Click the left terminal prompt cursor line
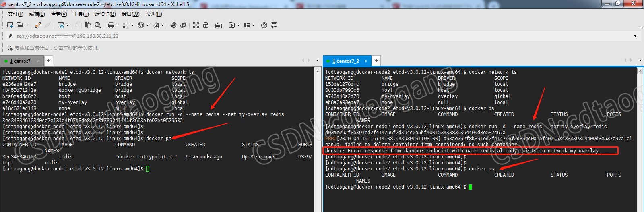This screenshot has height=212, width=644. (x=76, y=169)
